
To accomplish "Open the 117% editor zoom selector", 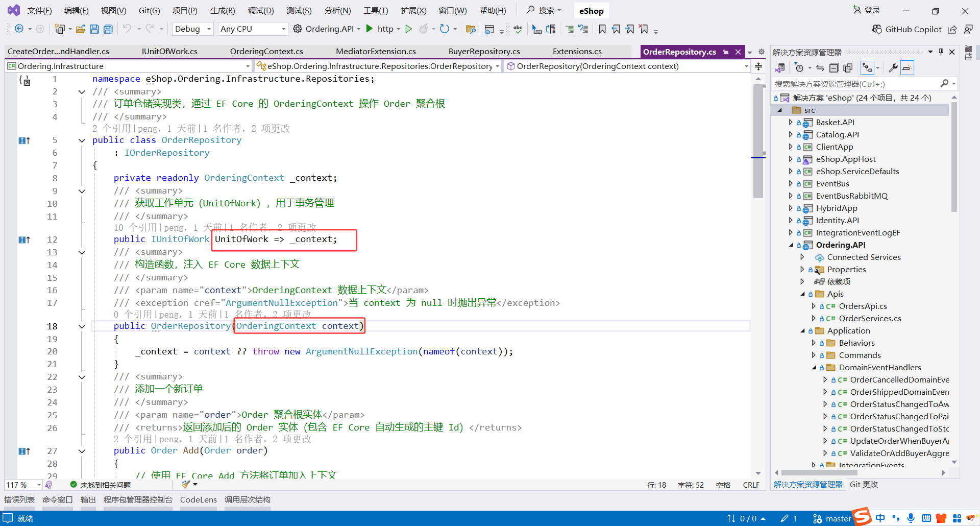I will [x=23, y=485].
